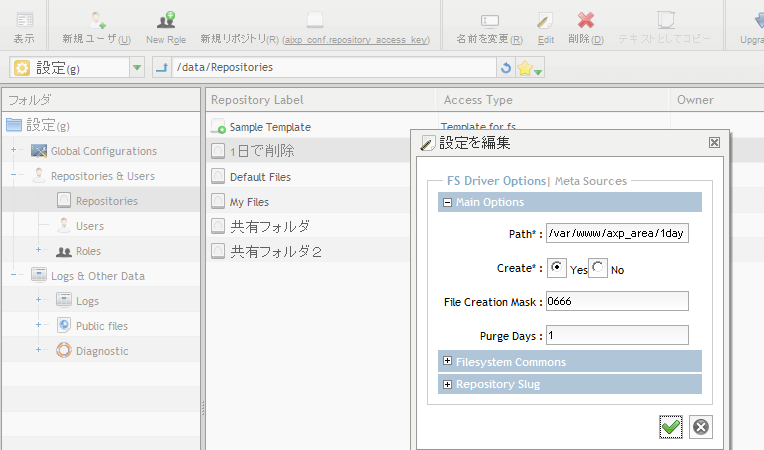Click the red Delete icon
Screen dimensions: 764x450
click(586, 20)
